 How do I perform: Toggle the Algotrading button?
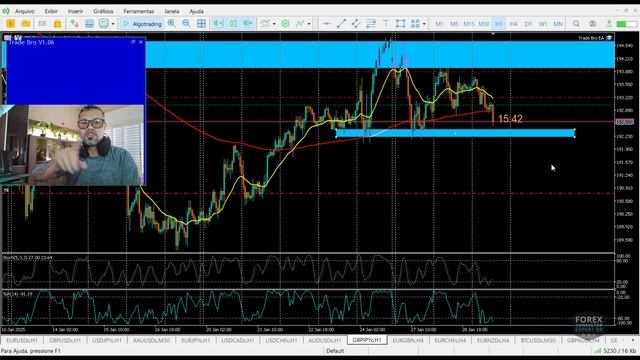(x=142, y=24)
